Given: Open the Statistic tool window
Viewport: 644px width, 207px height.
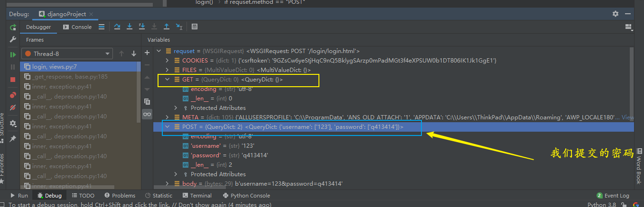Looking at the screenshot, I should pyautogui.click(x=159, y=196).
